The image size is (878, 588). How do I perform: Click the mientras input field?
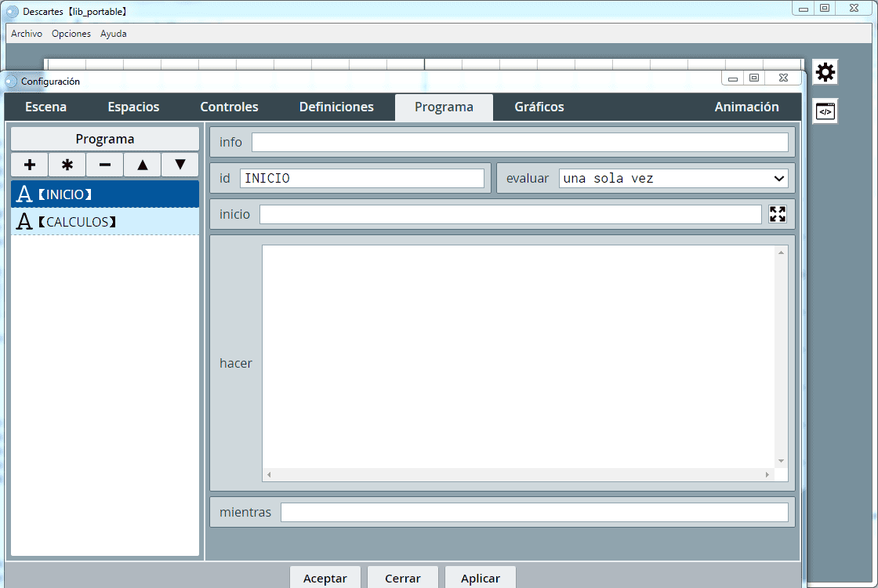tap(534, 513)
